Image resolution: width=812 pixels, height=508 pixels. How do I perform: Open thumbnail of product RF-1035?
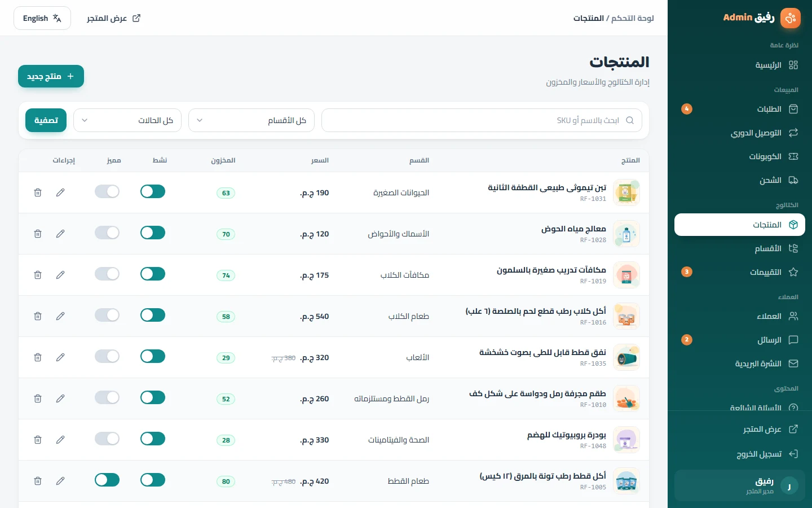pyautogui.click(x=626, y=357)
